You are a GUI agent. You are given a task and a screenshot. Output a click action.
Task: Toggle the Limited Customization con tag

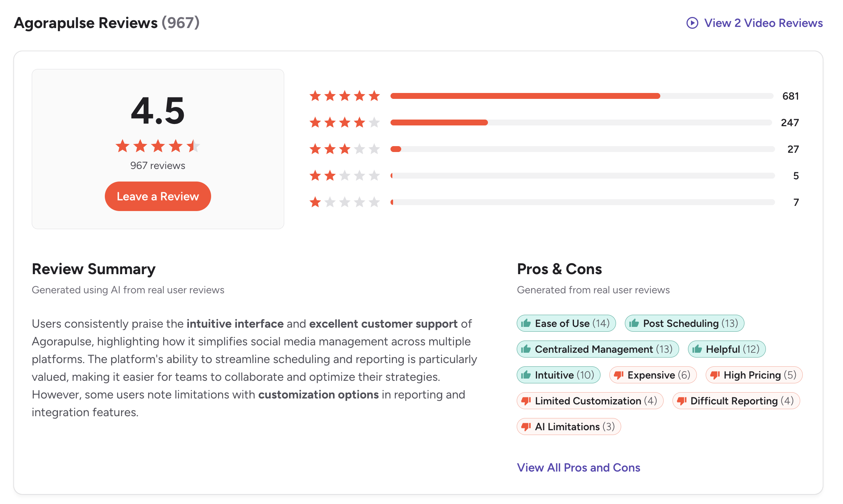pyautogui.click(x=590, y=401)
